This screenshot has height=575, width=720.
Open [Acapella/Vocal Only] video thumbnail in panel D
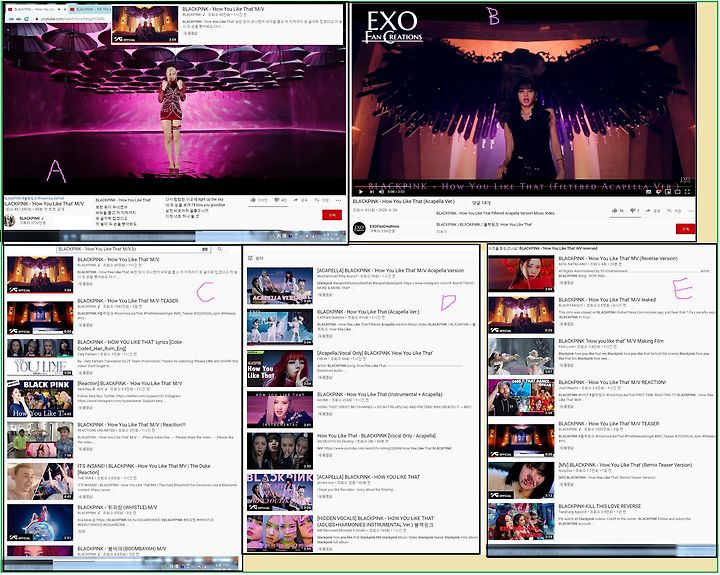(280, 368)
